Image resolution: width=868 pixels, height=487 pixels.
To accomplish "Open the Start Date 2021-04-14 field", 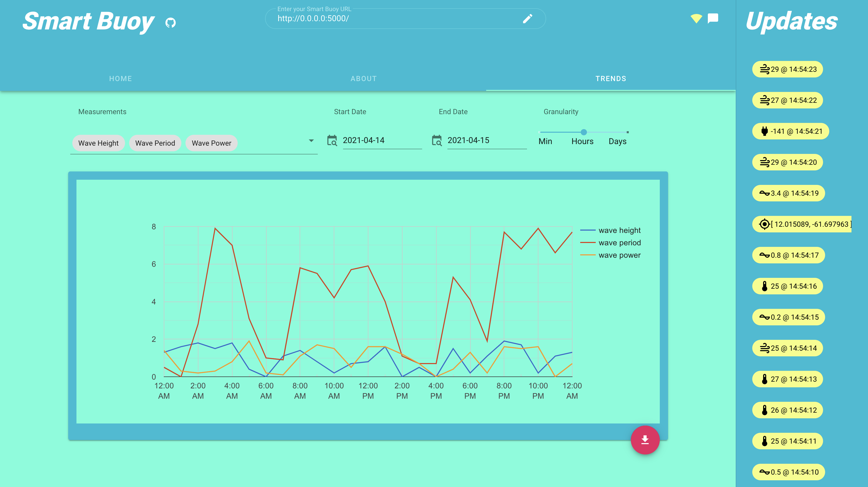I will 382,140.
